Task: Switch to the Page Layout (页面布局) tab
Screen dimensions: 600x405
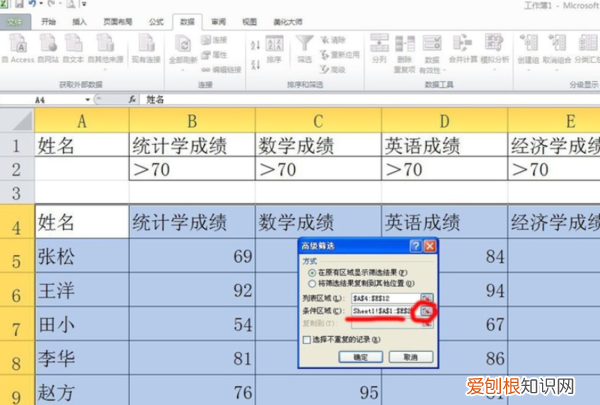Action: point(118,22)
